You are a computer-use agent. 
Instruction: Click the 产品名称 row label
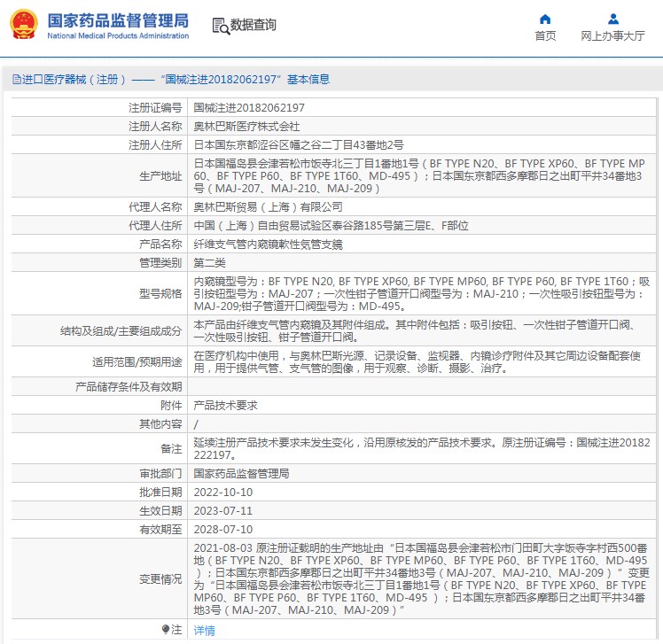160,244
